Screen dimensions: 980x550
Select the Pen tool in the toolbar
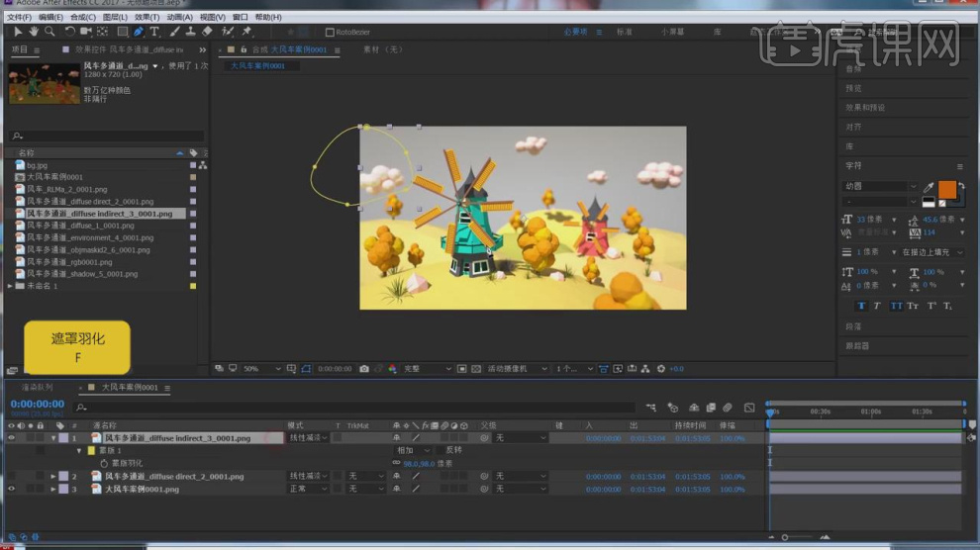point(139,32)
